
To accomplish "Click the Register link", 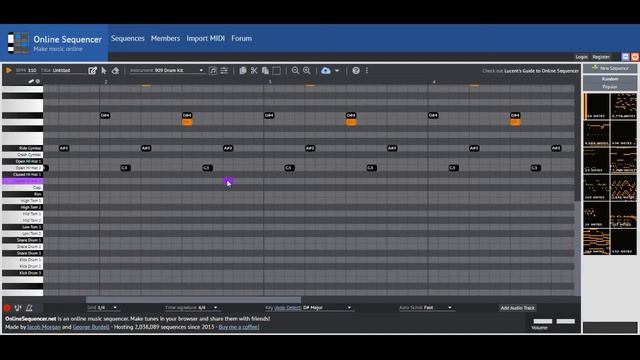I will pos(601,57).
